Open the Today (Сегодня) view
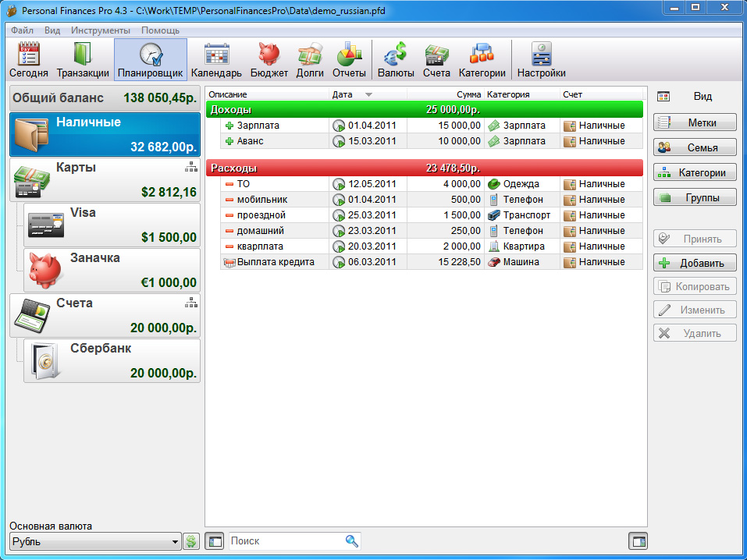Screen dimensions: 747x560 pos(29,60)
